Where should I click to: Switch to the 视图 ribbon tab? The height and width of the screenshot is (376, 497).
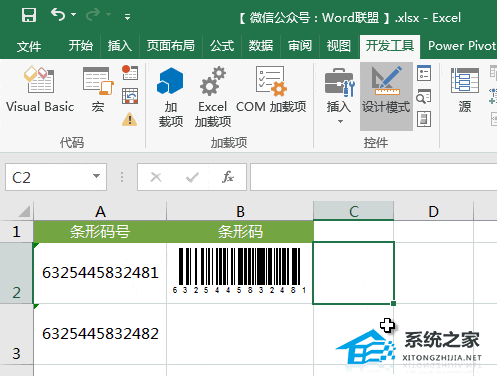tap(339, 46)
